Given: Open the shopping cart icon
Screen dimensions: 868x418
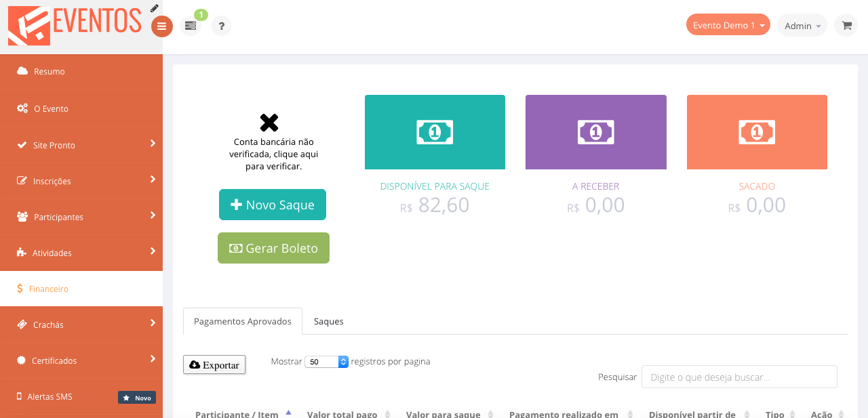Looking at the screenshot, I should click(x=846, y=26).
